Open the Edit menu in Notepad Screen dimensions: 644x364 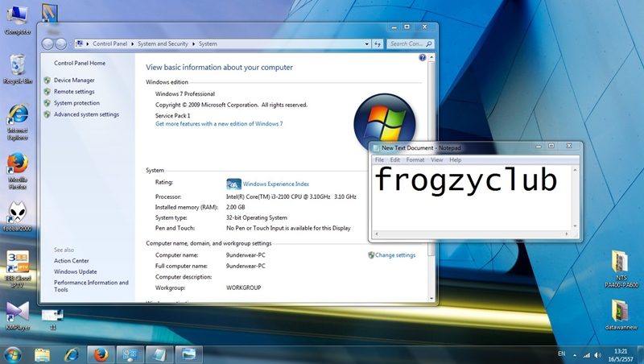(x=395, y=159)
